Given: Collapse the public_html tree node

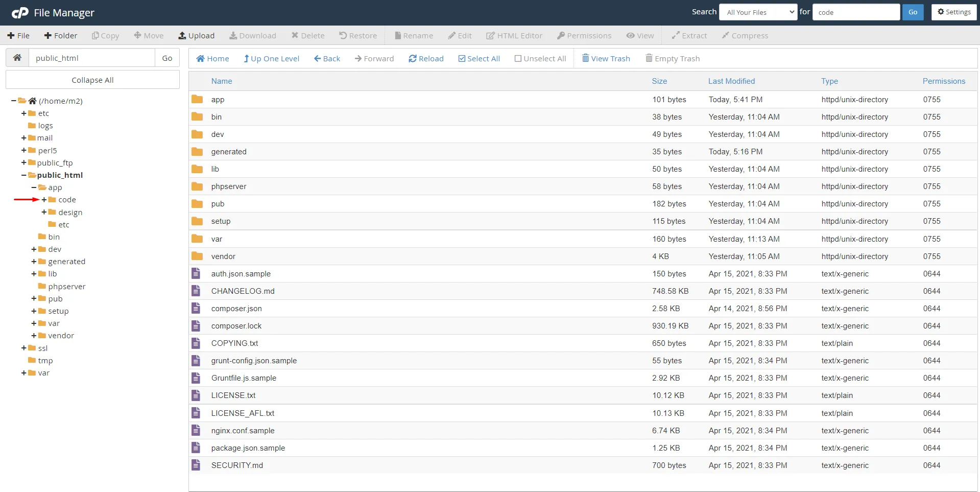Looking at the screenshot, I should click(23, 175).
